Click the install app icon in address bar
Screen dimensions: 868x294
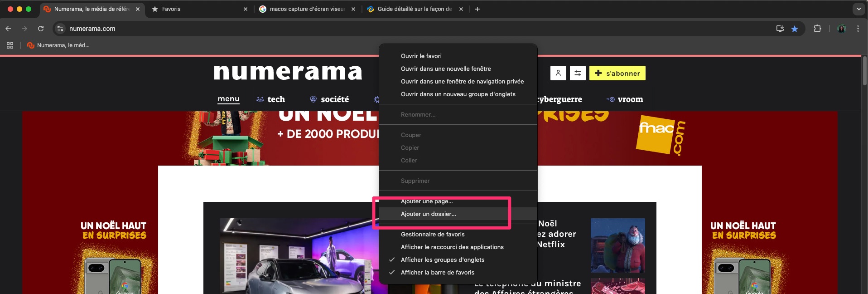780,29
